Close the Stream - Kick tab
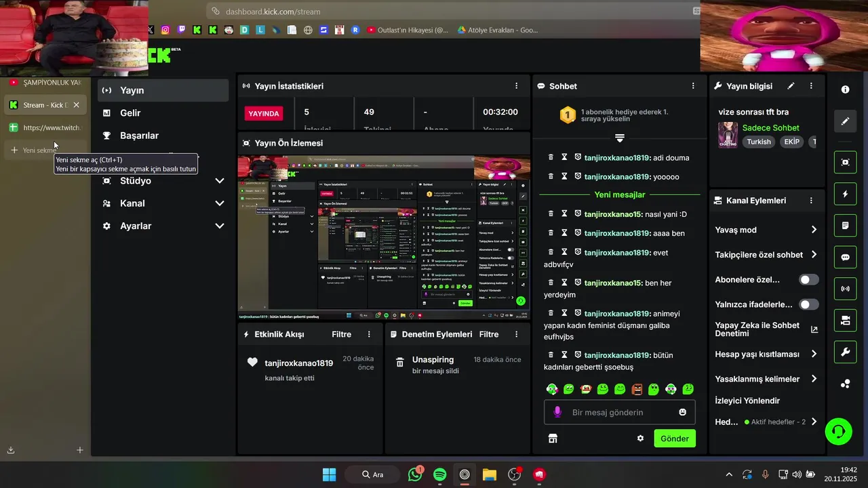 click(76, 105)
